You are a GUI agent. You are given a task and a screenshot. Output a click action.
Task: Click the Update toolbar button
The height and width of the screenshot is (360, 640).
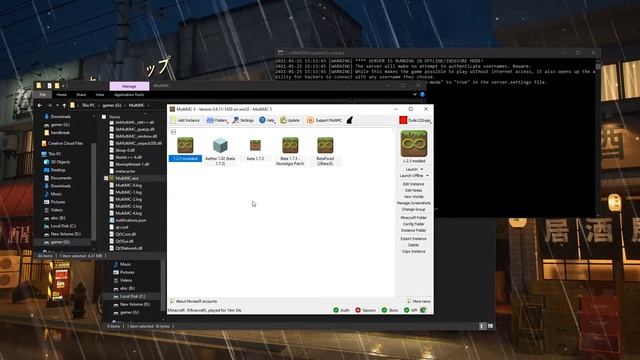tap(290, 120)
